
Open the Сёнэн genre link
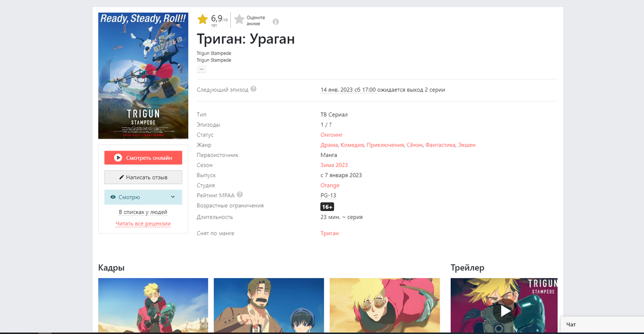[415, 145]
